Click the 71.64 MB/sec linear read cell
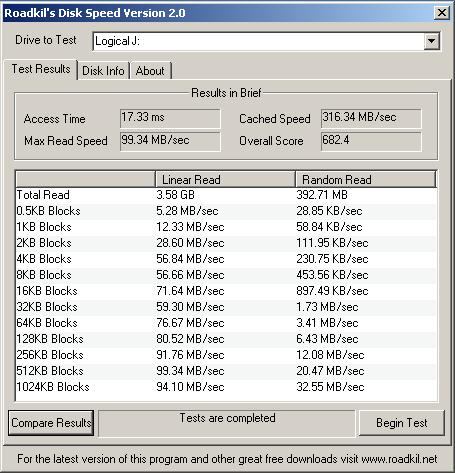 click(190, 291)
